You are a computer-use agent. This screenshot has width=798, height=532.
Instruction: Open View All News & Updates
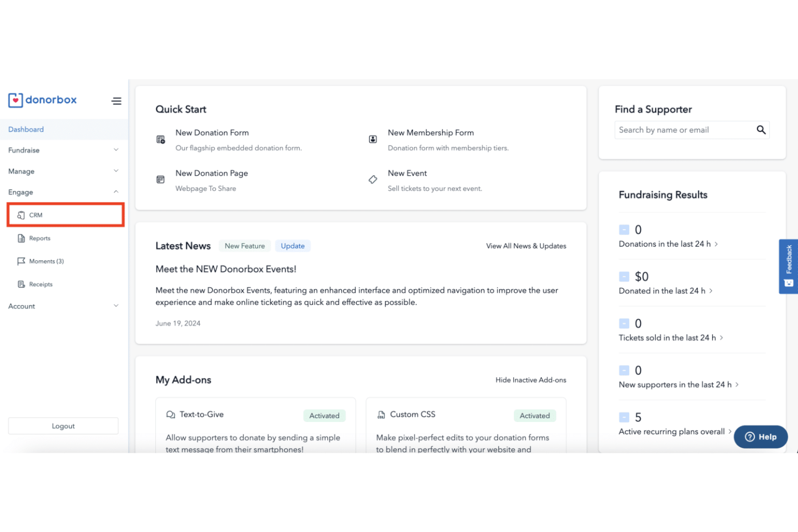click(526, 245)
